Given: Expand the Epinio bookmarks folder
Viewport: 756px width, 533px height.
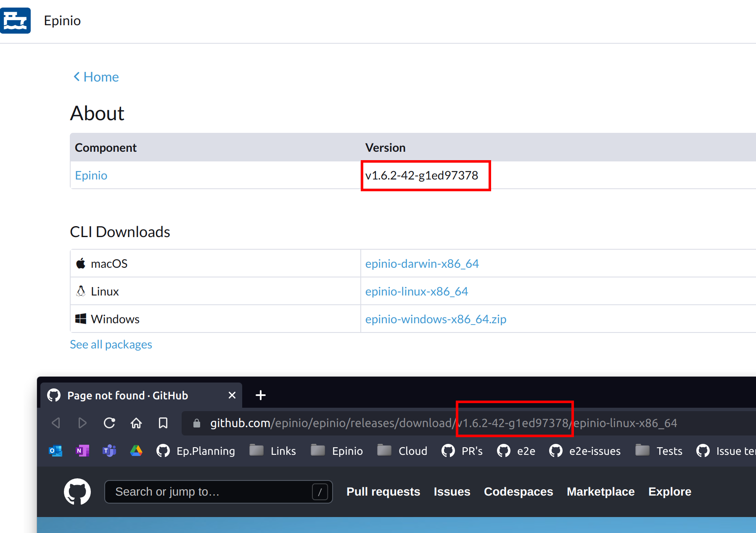Looking at the screenshot, I should [x=337, y=451].
